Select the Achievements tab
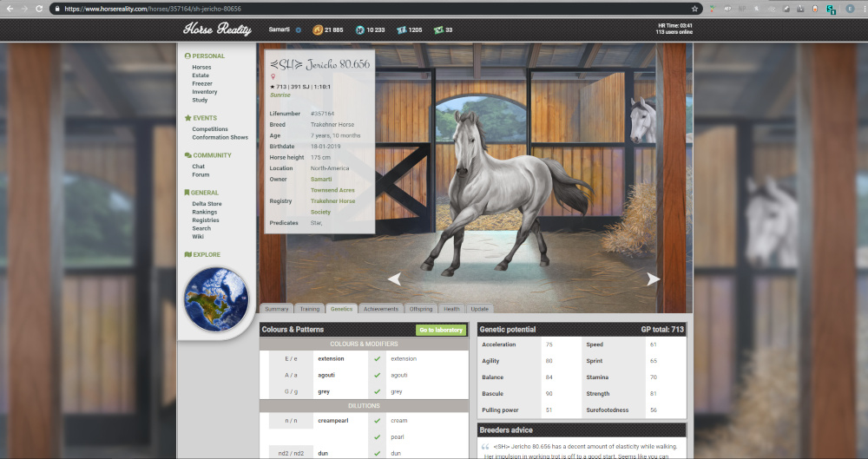 click(380, 309)
